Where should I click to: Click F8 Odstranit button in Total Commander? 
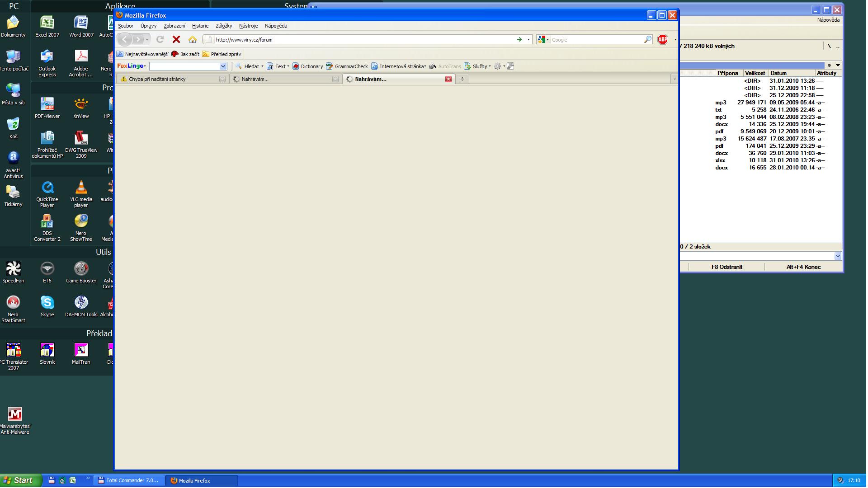(726, 267)
